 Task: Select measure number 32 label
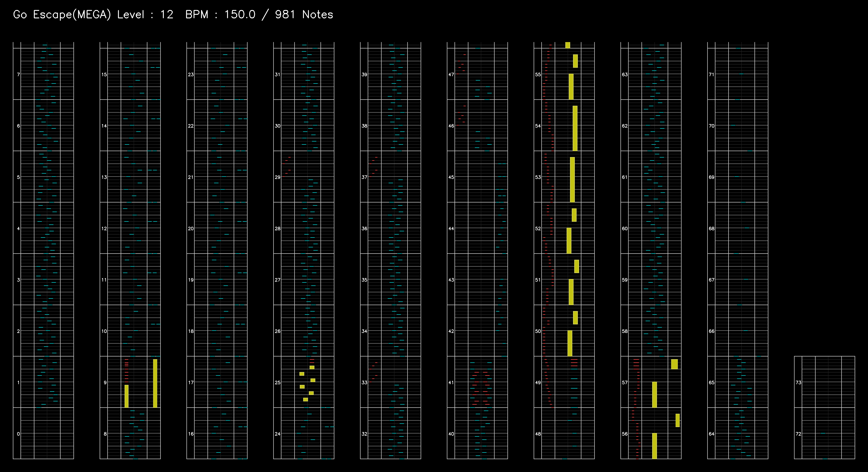point(364,434)
